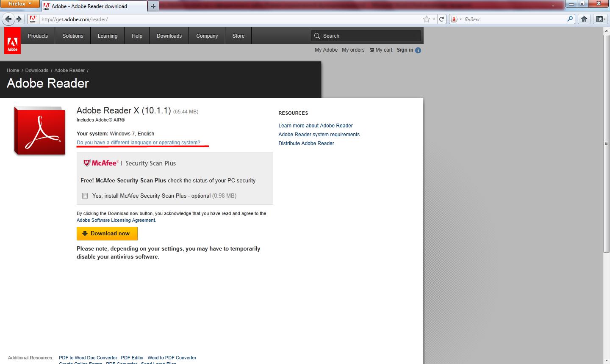Open the Help menu
610x364 pixels.
point(137,36)
